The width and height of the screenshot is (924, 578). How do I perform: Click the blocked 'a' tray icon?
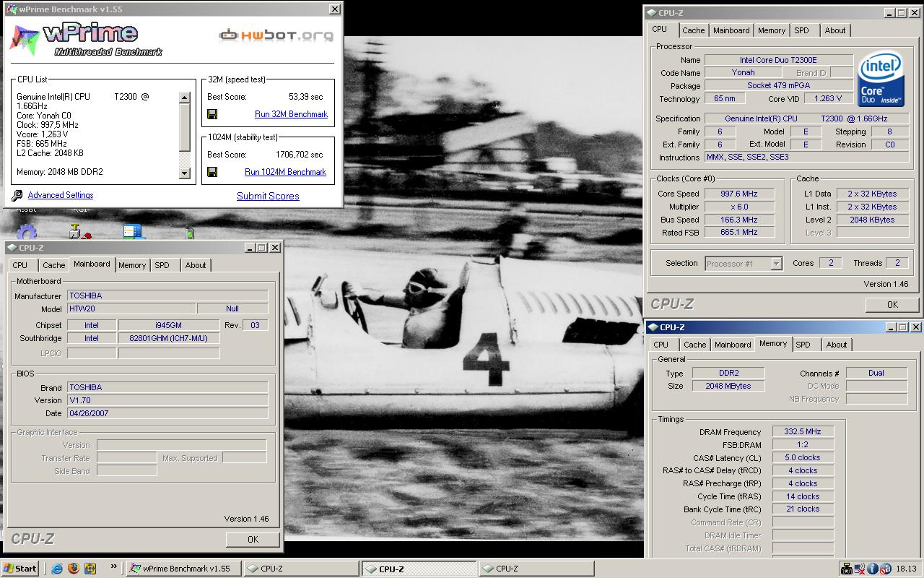pos(884,569)
